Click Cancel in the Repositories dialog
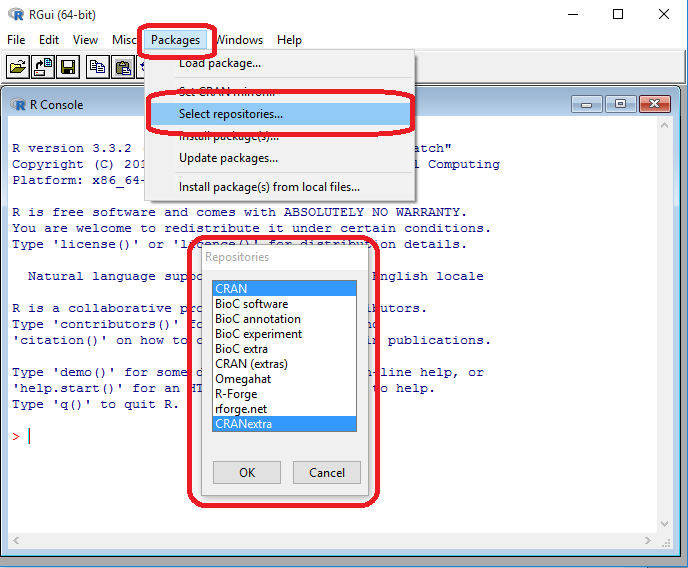The width and height of the screenshot is (688, 568). click(327, 472)
